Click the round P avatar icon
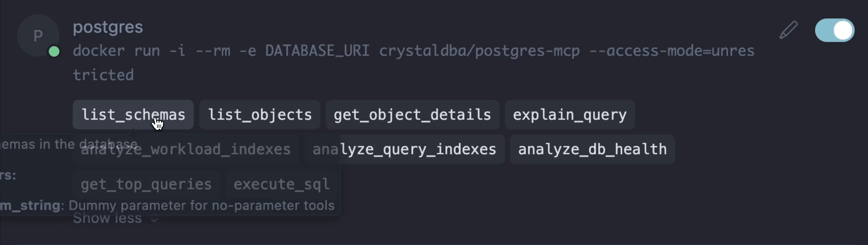868x245 pixels. coord(38,35)
